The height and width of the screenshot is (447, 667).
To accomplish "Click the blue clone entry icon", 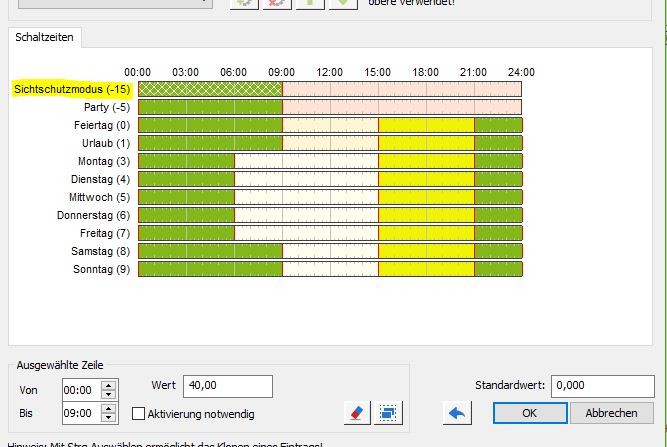I will coord(388,413).
